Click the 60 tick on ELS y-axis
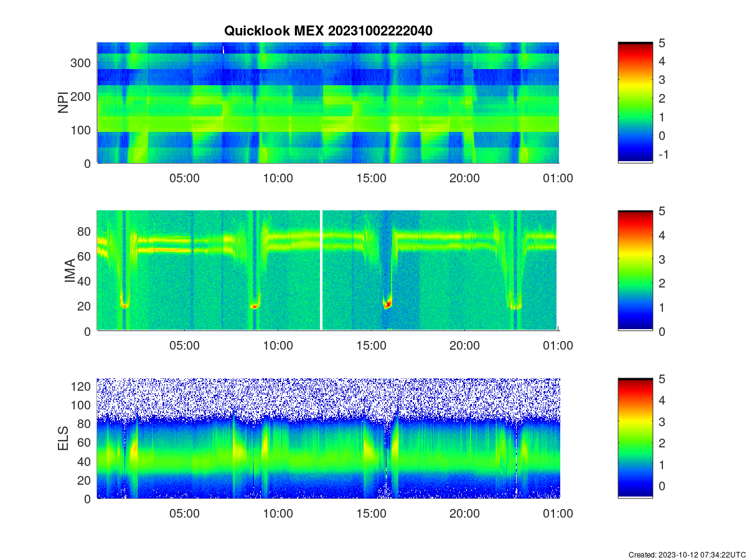Image resolution: width=747 pixels, height=560 pixels. click(x=85, y=442)
